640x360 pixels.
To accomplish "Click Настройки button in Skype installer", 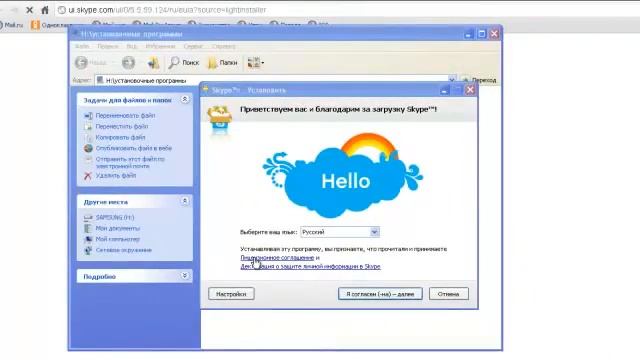I will click(231, 294).
